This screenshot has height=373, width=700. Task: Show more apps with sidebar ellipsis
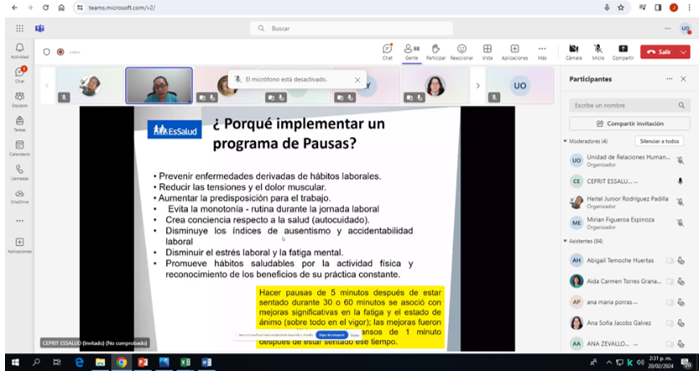tap(20, 221)
